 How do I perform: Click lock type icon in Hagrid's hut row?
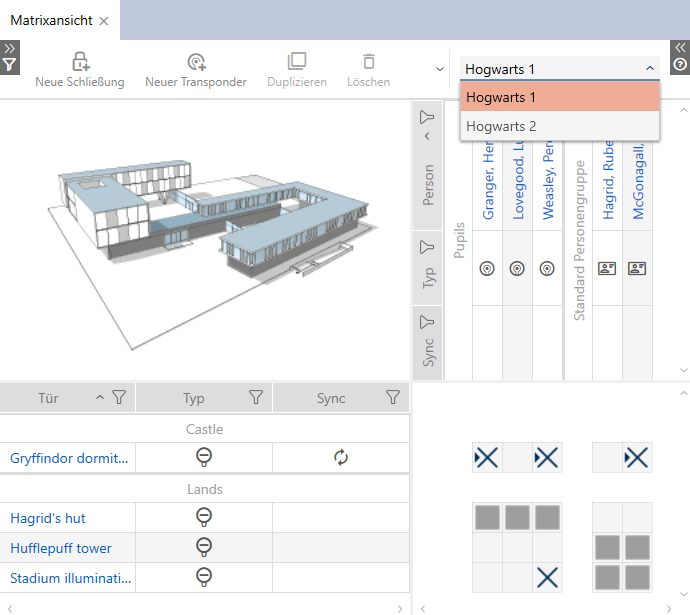coord(204,518)
